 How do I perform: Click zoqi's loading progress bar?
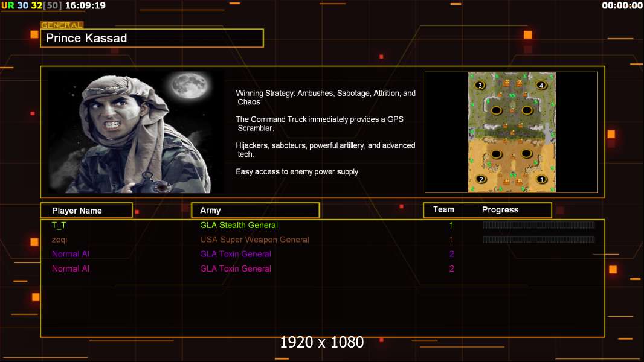tap(539, 239)
